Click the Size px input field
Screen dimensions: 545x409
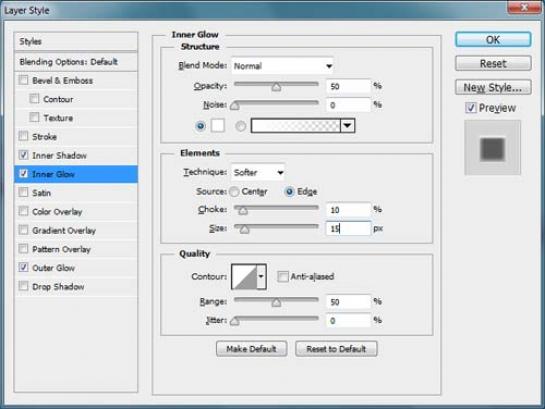coord(348,228)
